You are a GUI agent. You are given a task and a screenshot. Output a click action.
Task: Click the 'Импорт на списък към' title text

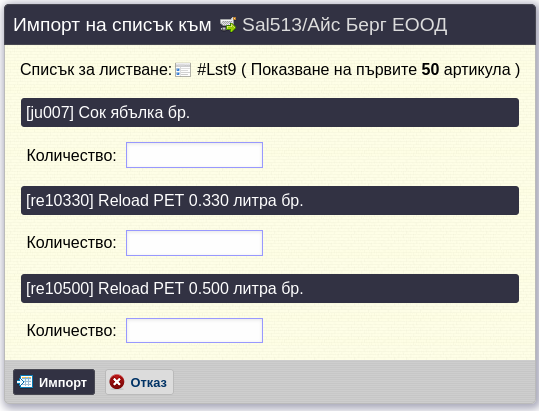point(112,25)
